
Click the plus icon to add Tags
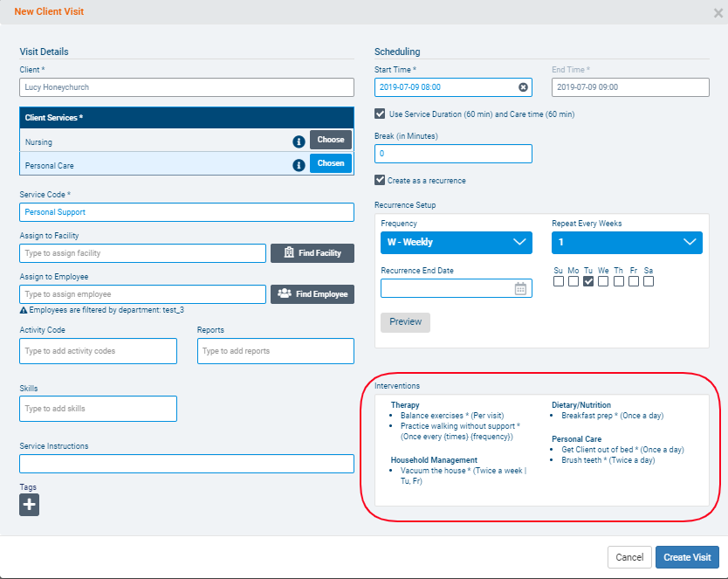coord(29,505)
